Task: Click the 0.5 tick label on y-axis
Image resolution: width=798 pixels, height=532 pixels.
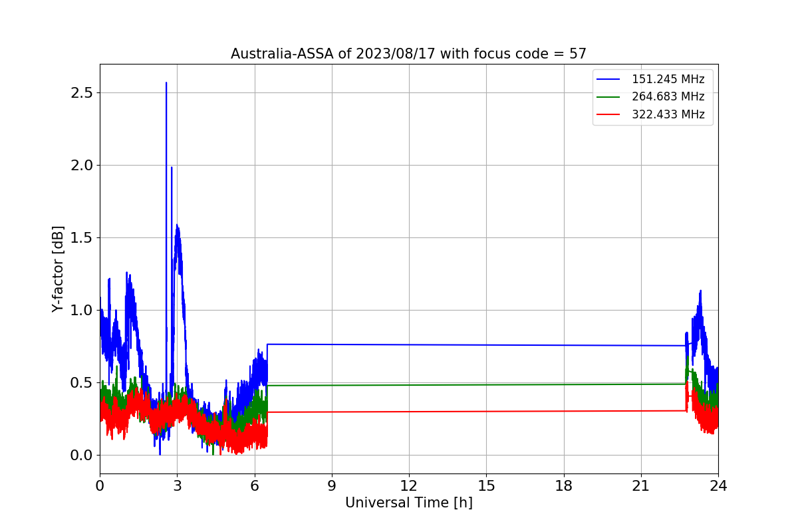Action: click(81, 382)
